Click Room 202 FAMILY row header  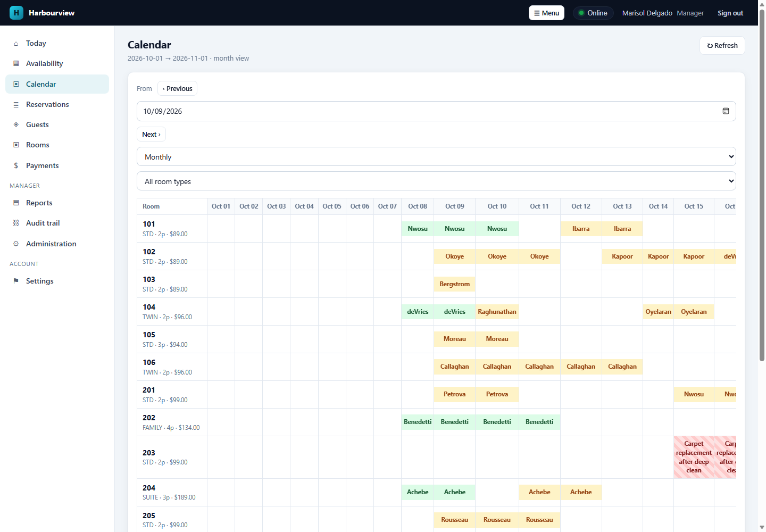[x=172, y=422]
